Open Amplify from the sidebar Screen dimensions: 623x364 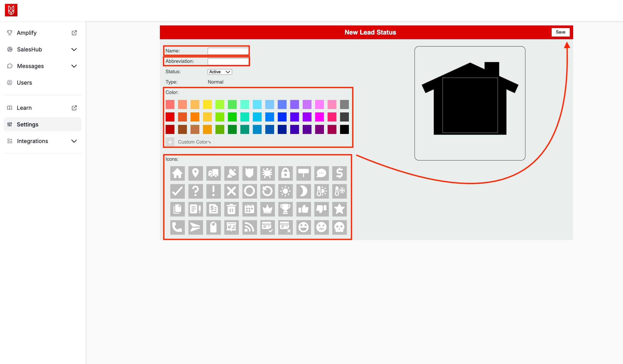43,33
